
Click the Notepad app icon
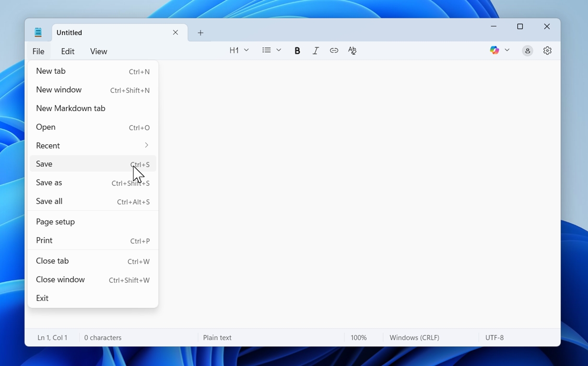38,32
